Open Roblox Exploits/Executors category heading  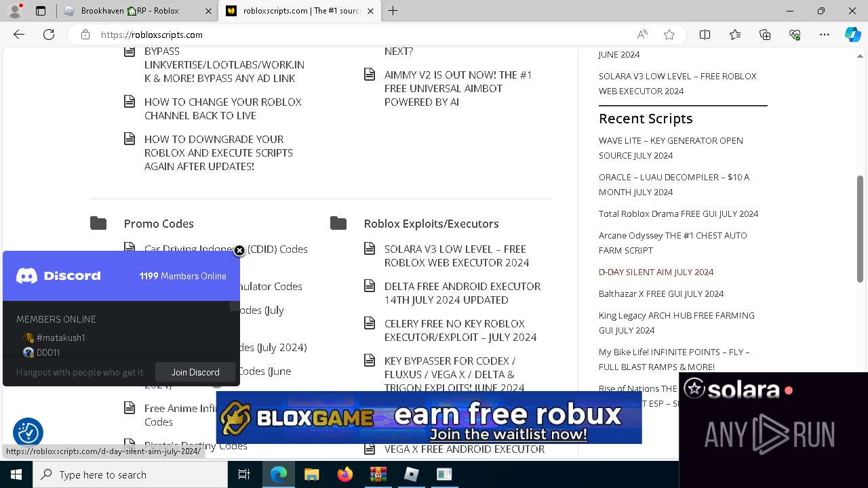[431, 224]
